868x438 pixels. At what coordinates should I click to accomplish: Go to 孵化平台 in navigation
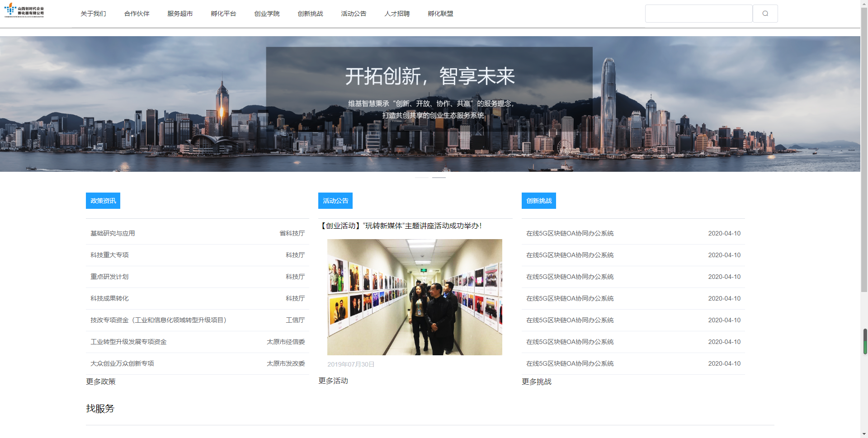click(x=223, y=14)
